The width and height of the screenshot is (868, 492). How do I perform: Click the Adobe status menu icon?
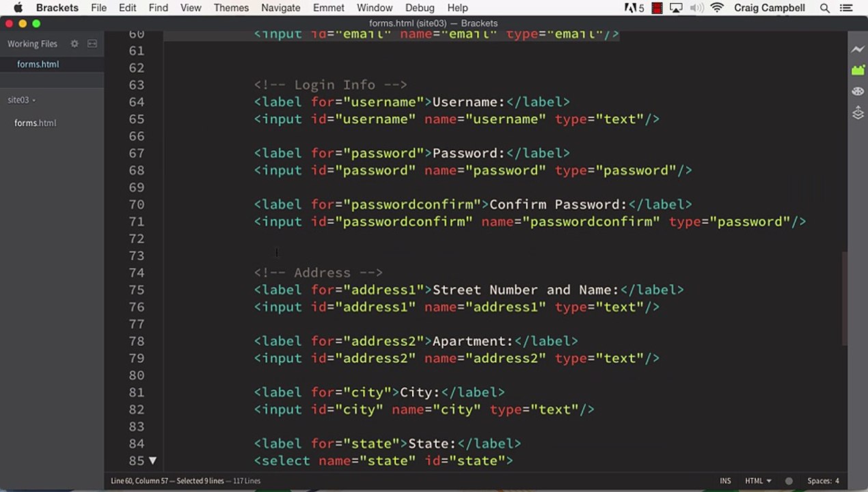[634, 8]
